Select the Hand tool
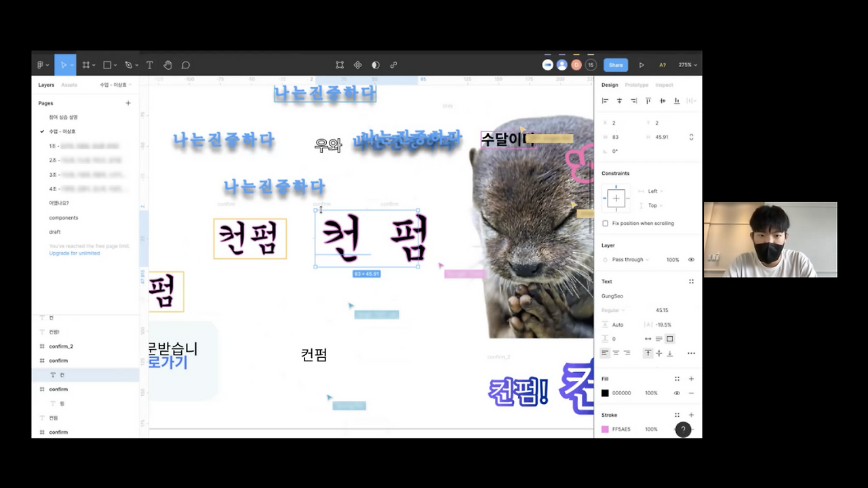868x488 pixels. pos(167,64)
